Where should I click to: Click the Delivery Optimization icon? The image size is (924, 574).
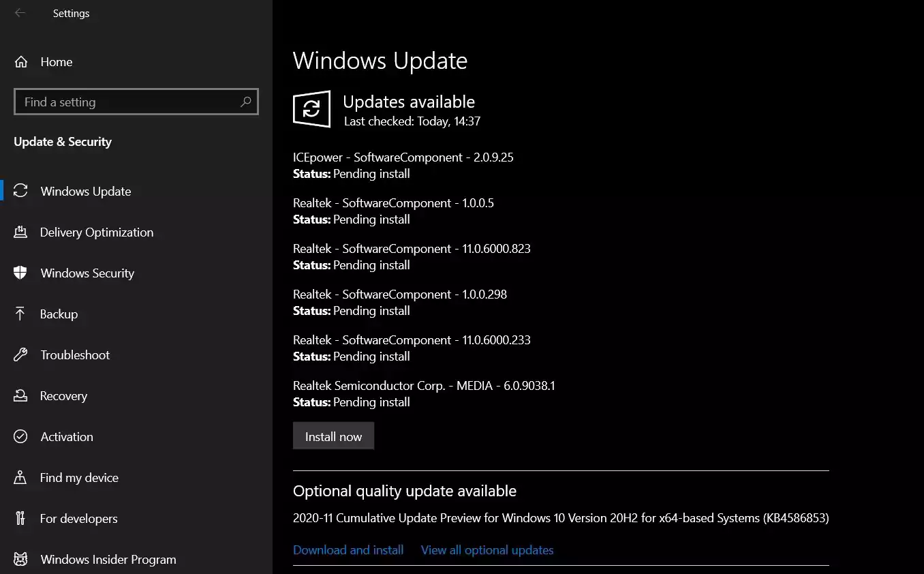point(20,232)
